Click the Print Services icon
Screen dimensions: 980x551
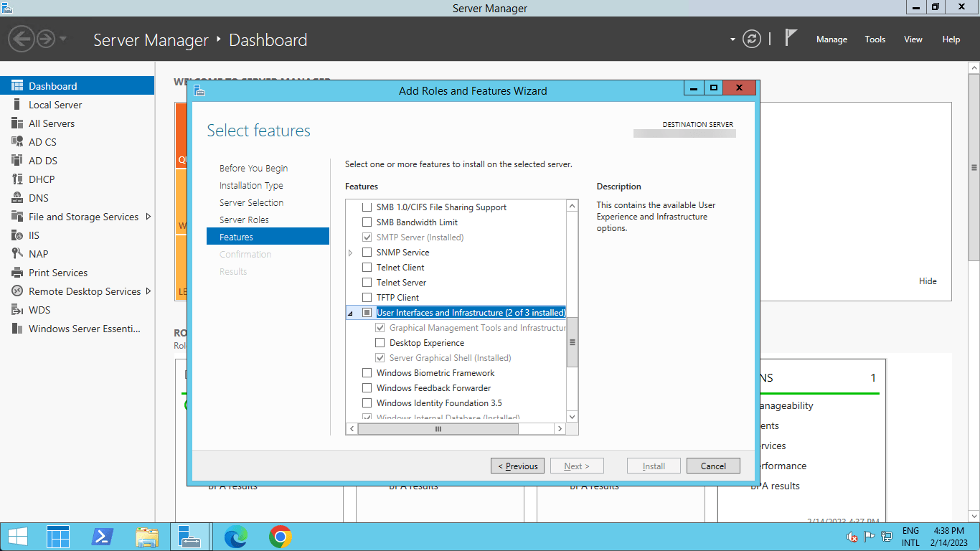click(x=17, y=273)
